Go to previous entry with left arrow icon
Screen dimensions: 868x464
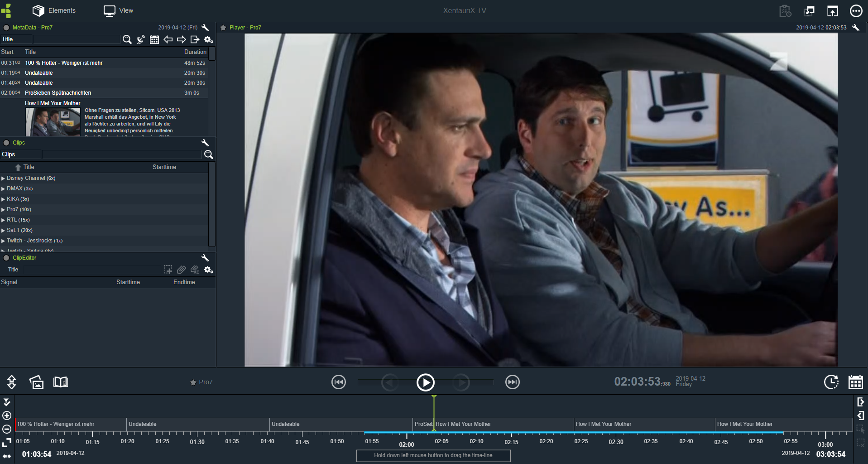click(168, 39)
